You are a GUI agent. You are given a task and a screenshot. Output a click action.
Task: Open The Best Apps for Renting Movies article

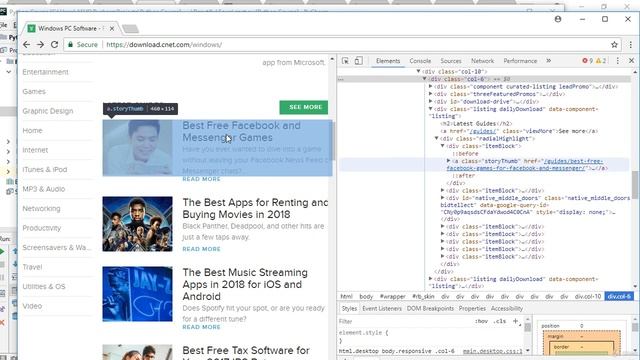255,209
